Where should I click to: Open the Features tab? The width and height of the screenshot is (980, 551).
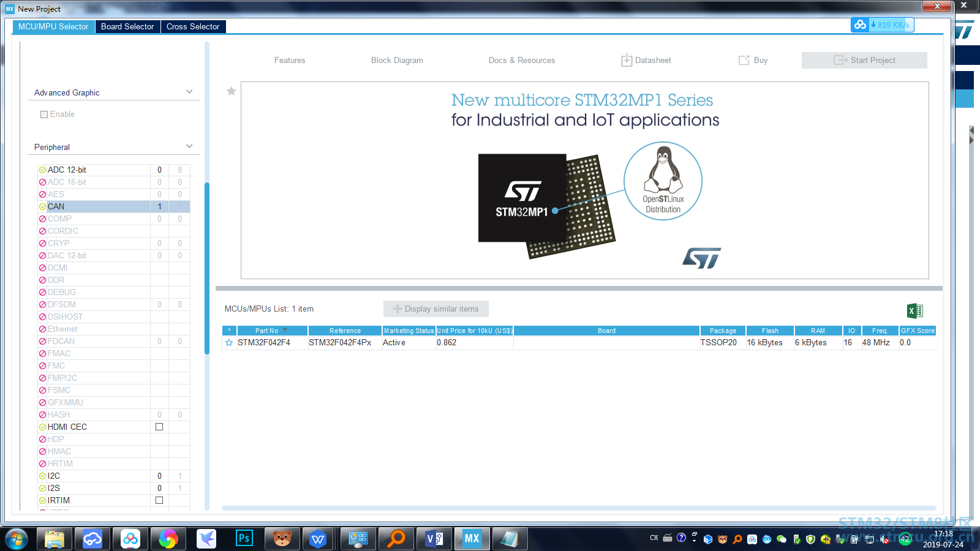click(290, 60)
